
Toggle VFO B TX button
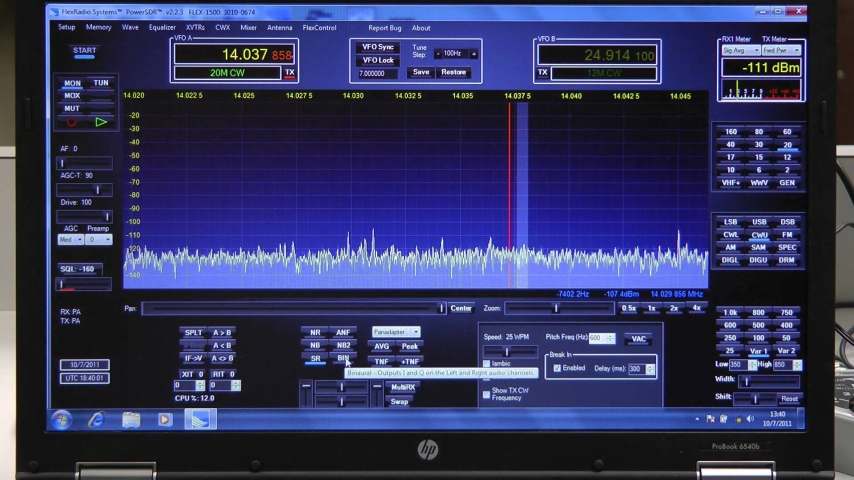tap(542, 72)
